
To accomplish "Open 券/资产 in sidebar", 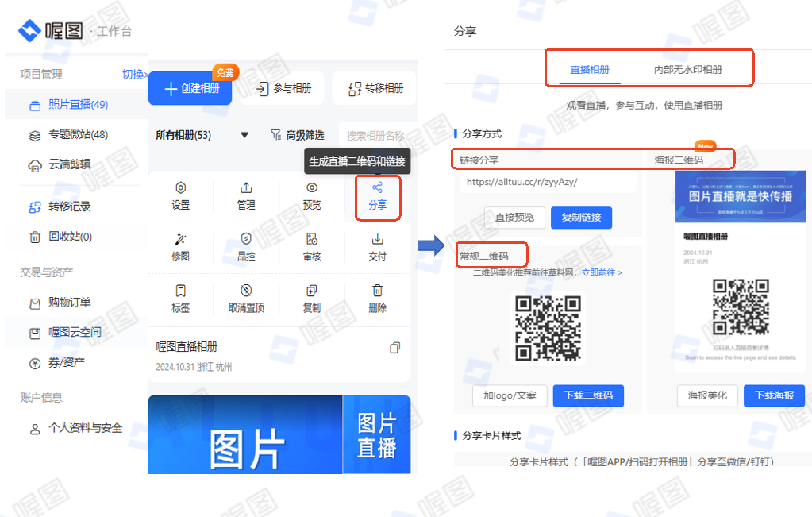I will [77, 363].
